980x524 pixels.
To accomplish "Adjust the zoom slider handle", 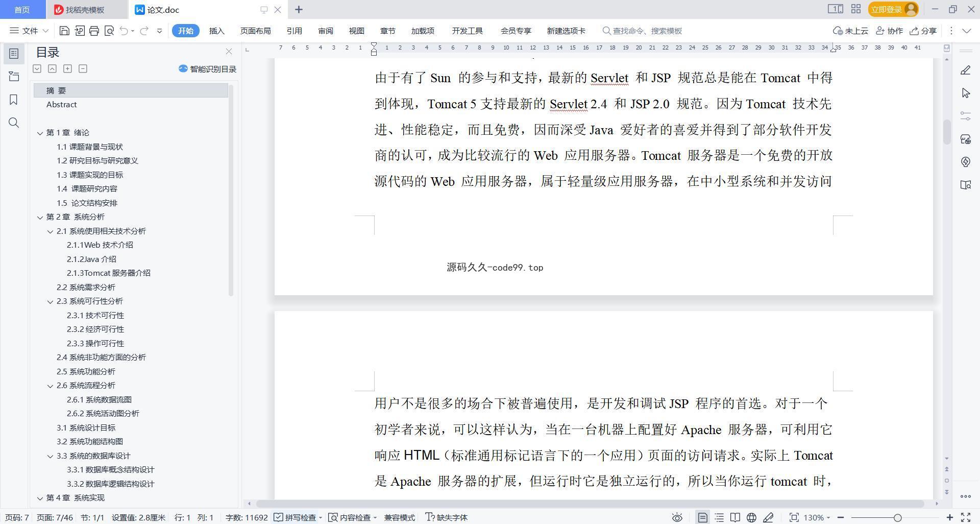I will pyautogui.click(x=897, y=517).
